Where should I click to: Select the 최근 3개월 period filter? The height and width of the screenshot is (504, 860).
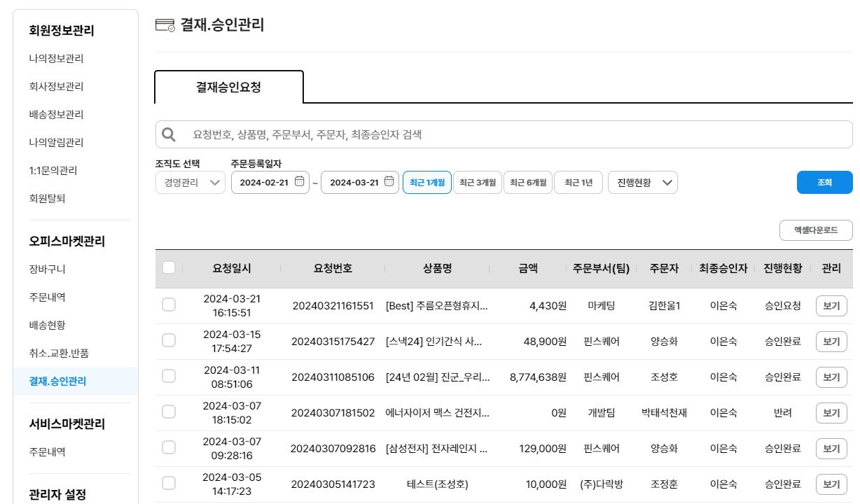(x=477, y=183)
